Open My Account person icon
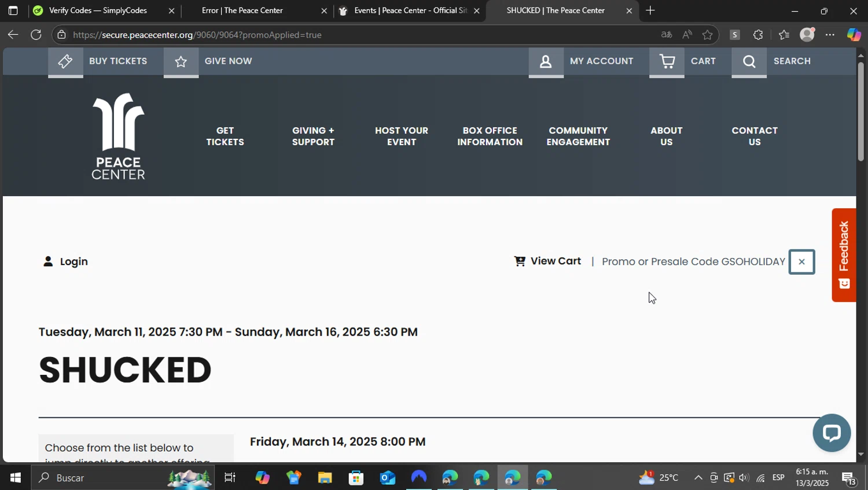The image size is (868, 490). [x=546, y=61]
